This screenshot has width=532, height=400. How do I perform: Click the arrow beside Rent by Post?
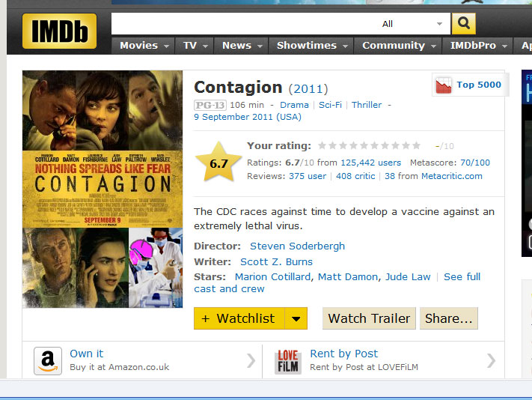click(492, 360)
